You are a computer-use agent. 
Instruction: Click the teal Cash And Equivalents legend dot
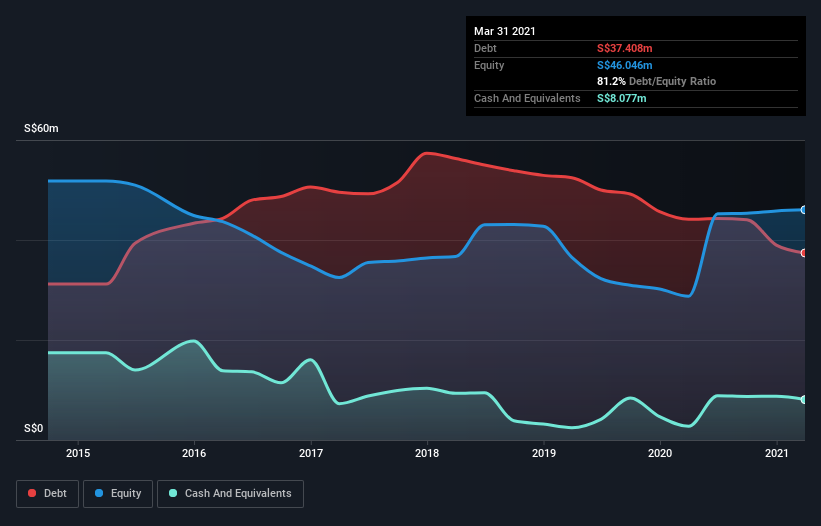coord(173,493)
